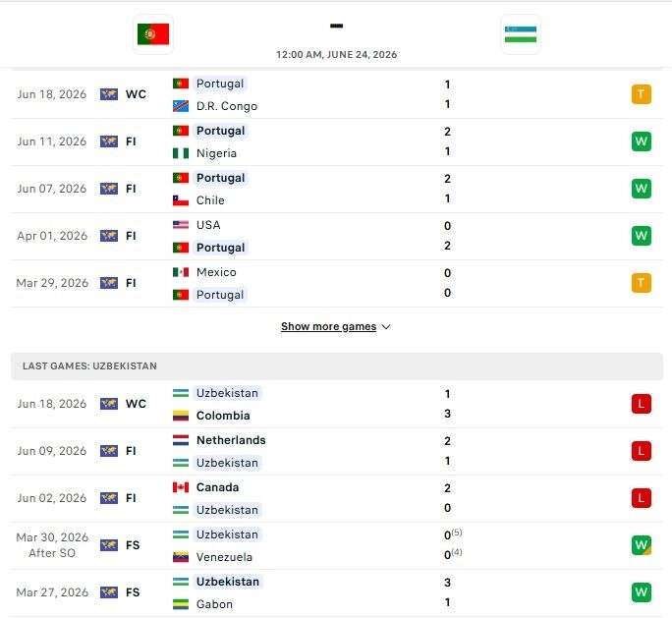Click the chevron next to Show more games
Viewport: 672px width, 618px height.
(386, 327)
